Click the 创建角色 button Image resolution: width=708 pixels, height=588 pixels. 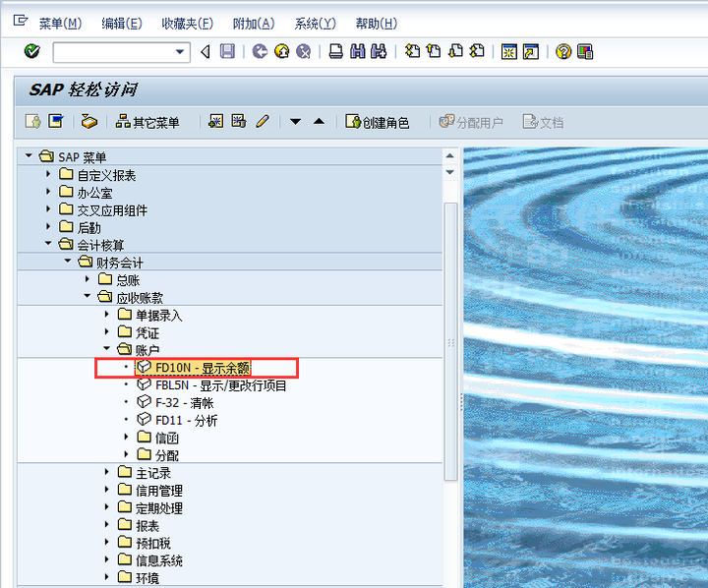(377, 122)
